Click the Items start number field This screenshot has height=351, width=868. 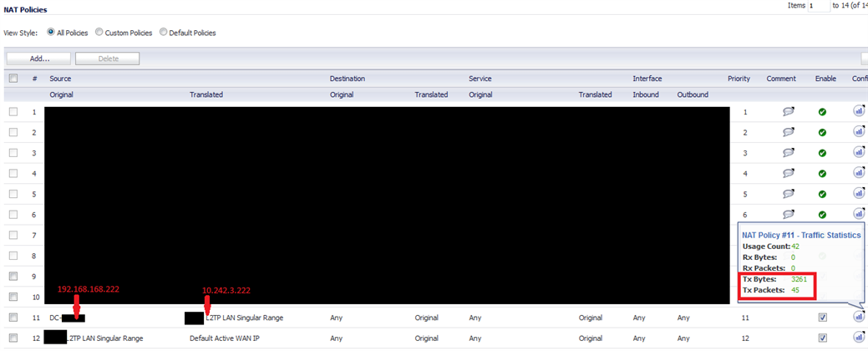[x=819, y=6]
